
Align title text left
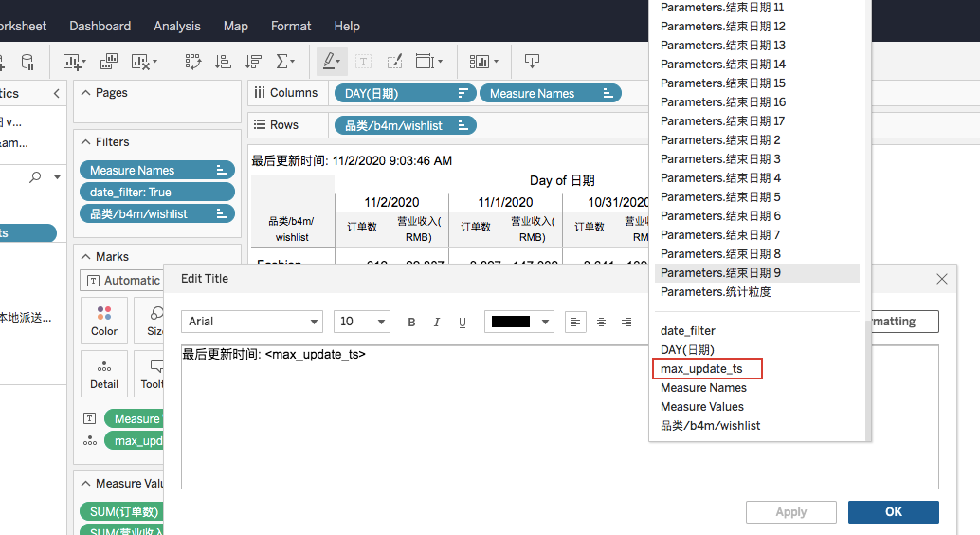(x=575, y=322)
